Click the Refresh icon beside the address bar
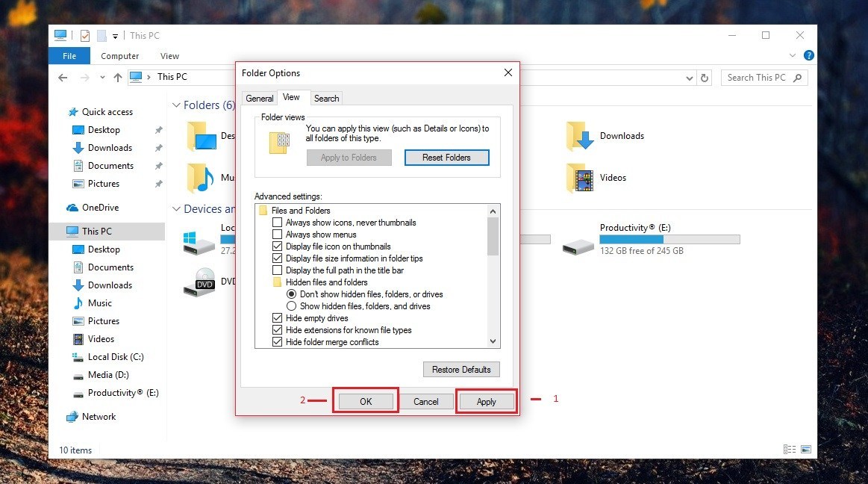This screenshot has width=868, height=484. [705, 77]
